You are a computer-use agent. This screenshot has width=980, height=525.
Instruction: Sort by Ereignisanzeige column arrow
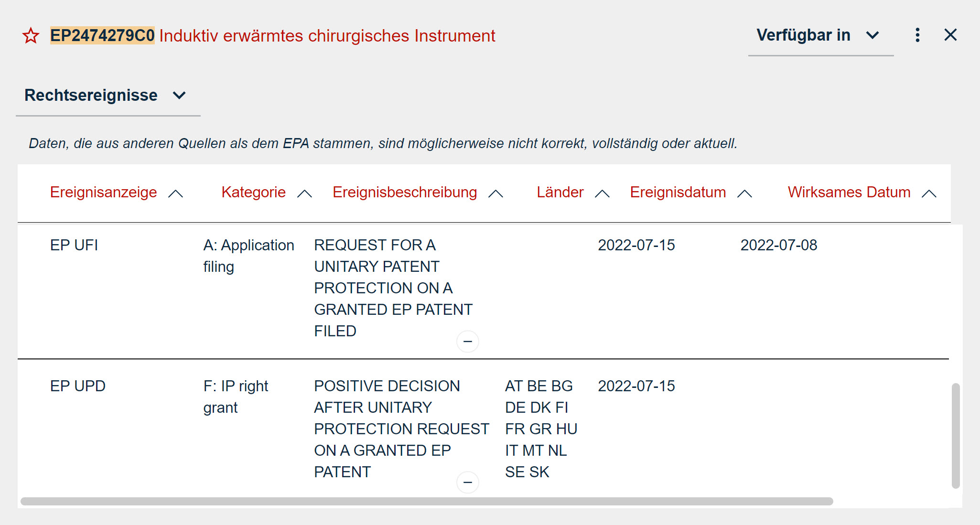176,193
